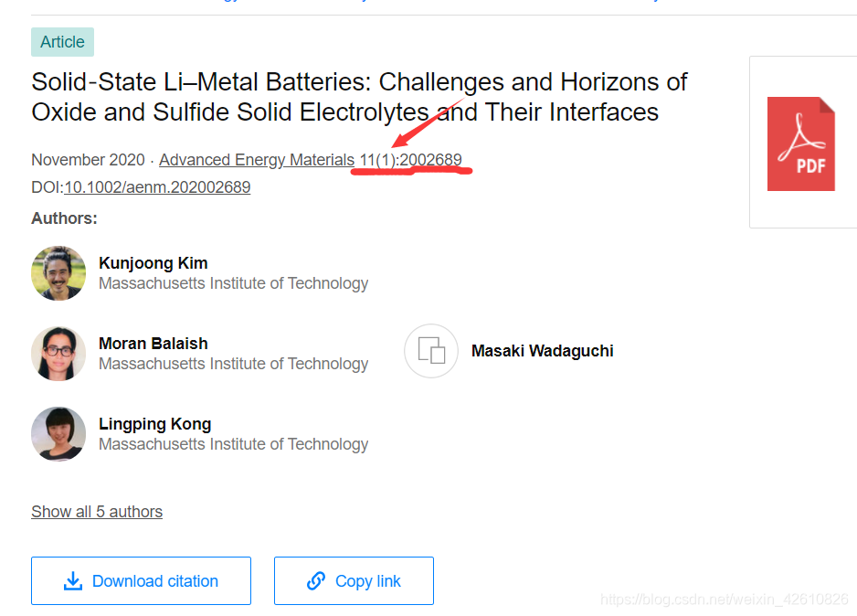Click the Solid-State Li–Metal Batteries article title
Screen dimensions: 857x616
pos(359,97)
